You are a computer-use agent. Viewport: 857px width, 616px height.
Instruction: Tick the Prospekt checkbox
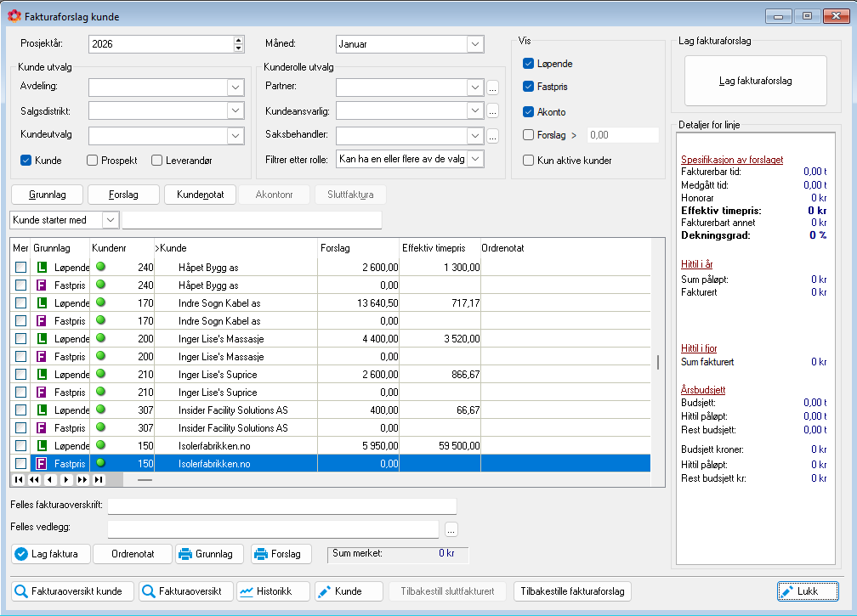93,160
